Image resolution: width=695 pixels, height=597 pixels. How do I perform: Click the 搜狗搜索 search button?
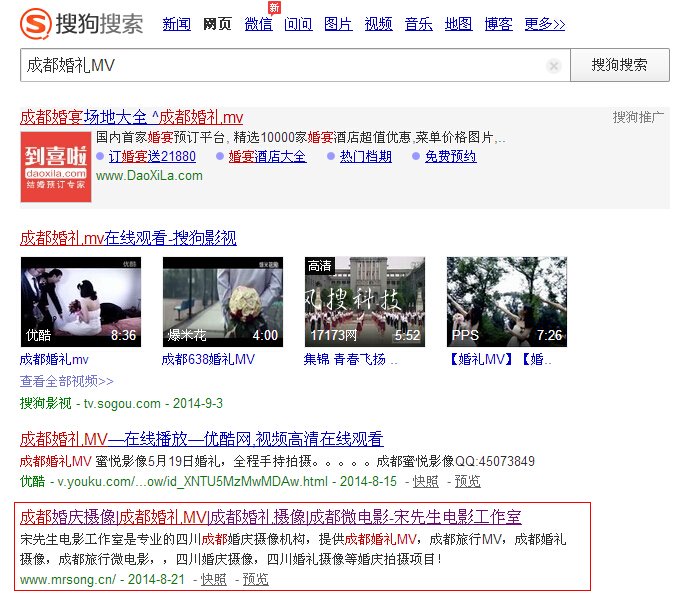click(619, 65)
